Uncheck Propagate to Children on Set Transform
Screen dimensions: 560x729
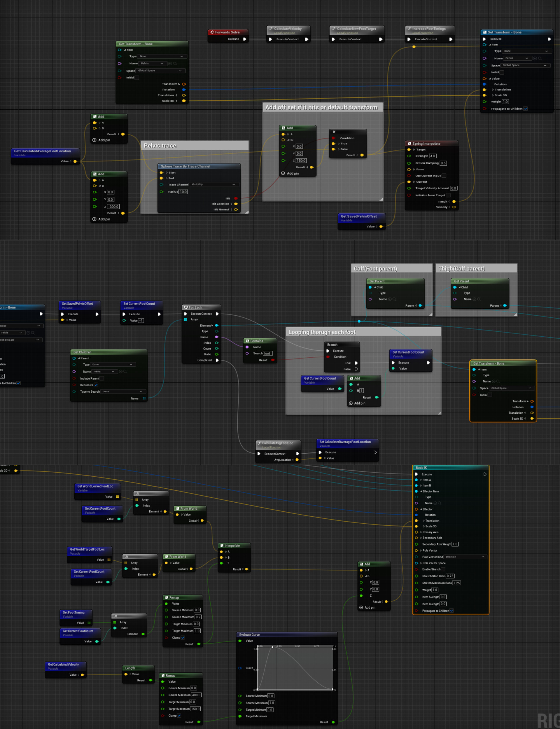pyautogui.click(x=526, y=108)
